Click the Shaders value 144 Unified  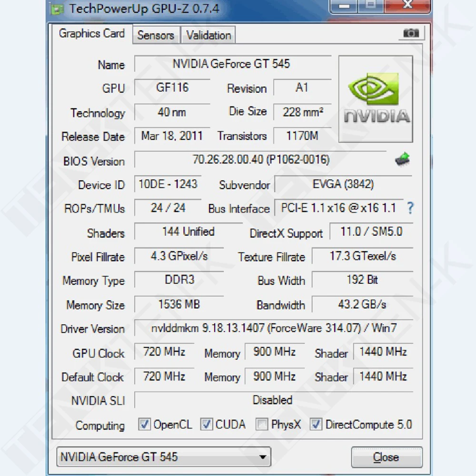coord(188,232)
